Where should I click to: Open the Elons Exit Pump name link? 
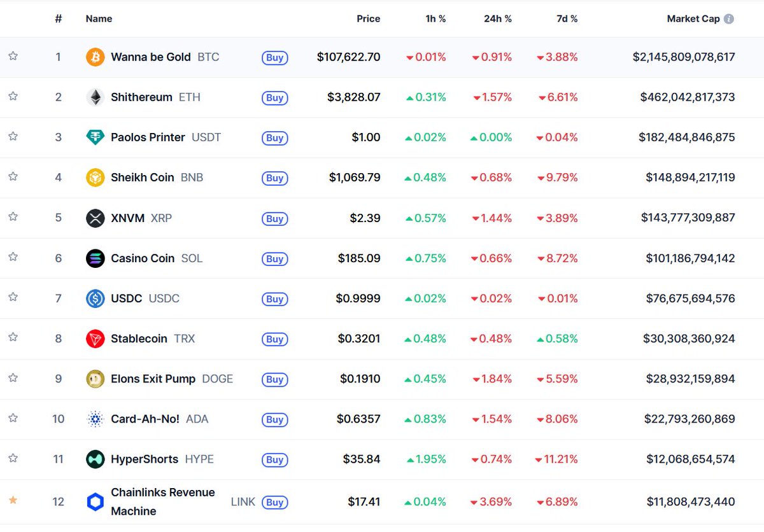pyautogui.click(x=153, y=379)
